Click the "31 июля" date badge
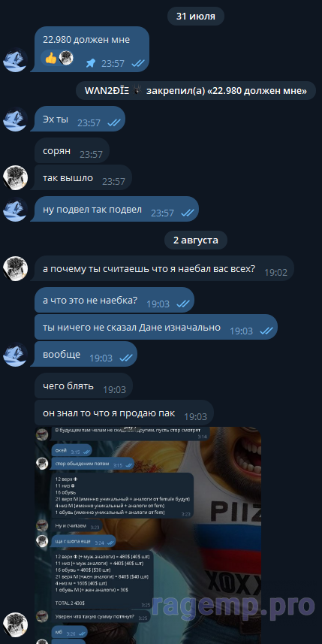322x644 pixels. click(196, 17)
